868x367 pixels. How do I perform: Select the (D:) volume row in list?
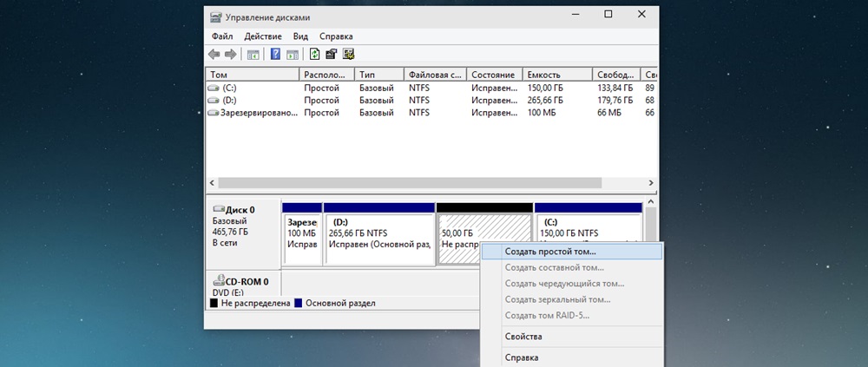229,101
